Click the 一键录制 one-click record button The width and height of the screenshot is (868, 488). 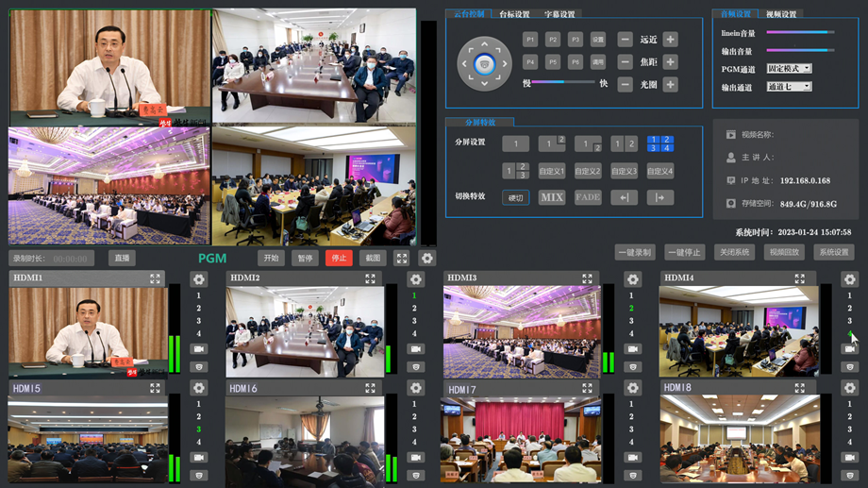[635, 252]
